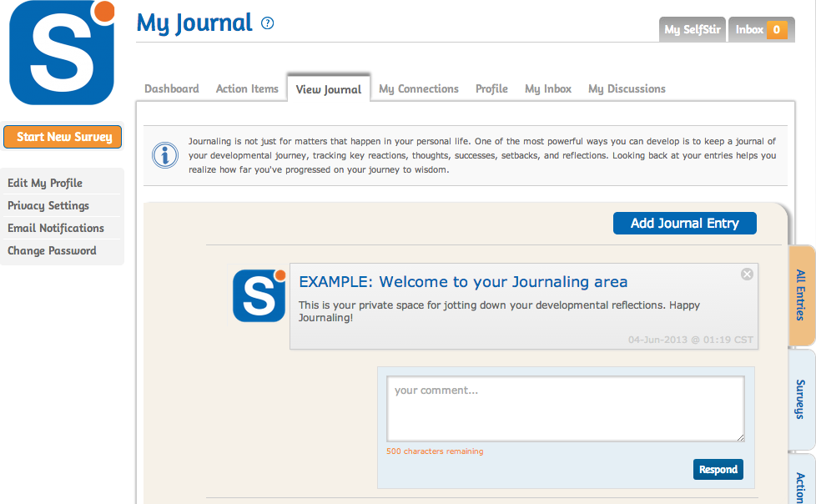Open Privacy Settings in the sidebar

coord(48,205)
